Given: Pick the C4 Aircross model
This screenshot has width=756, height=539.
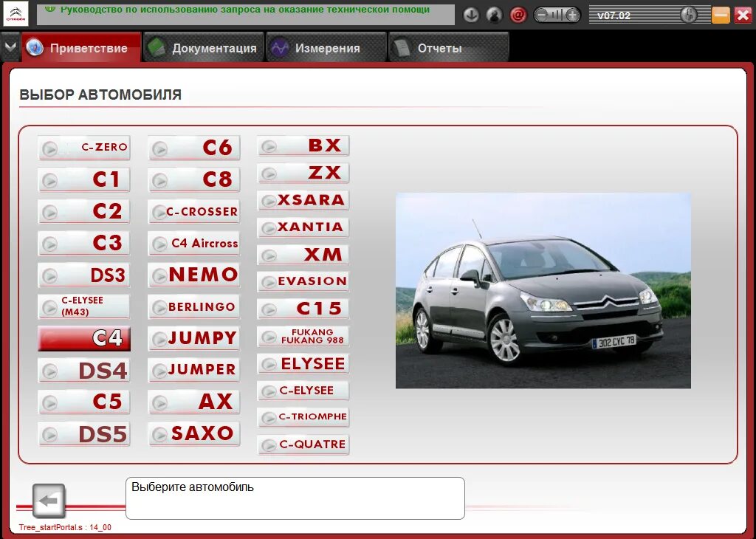Looking at the screenshot, I should pyautogui.click(x=194, y=243).
